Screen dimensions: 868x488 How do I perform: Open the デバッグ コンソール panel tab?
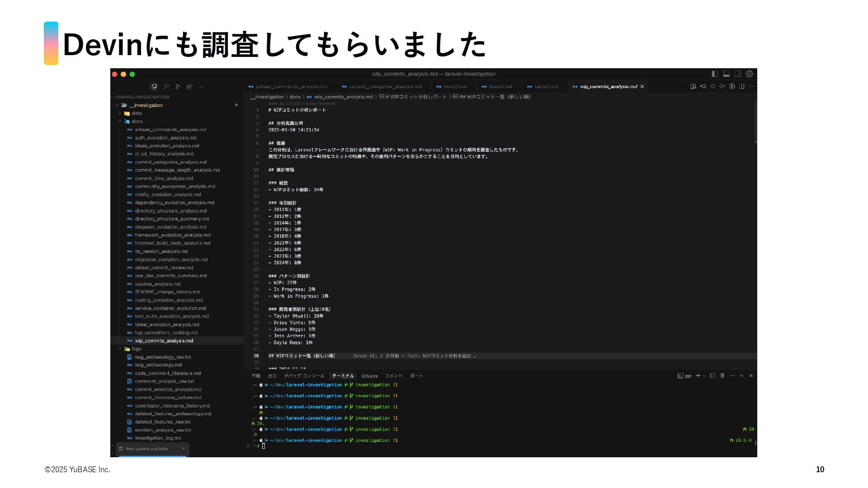[304, 376]
